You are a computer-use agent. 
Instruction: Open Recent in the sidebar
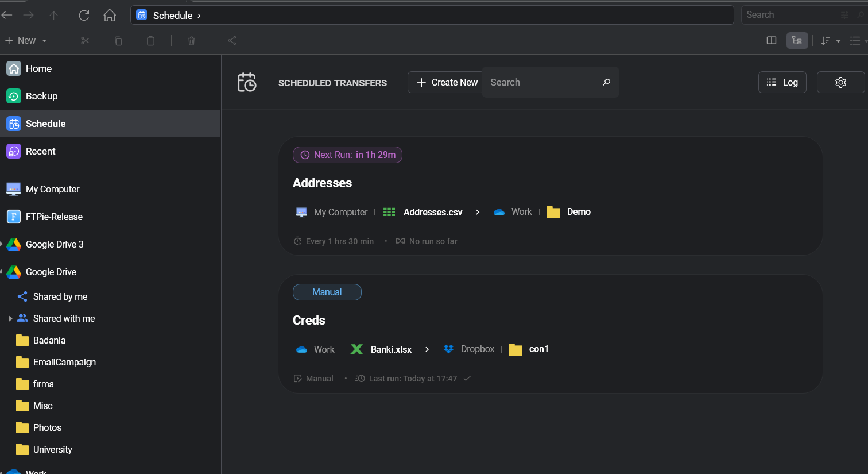(x=110, y=151)
